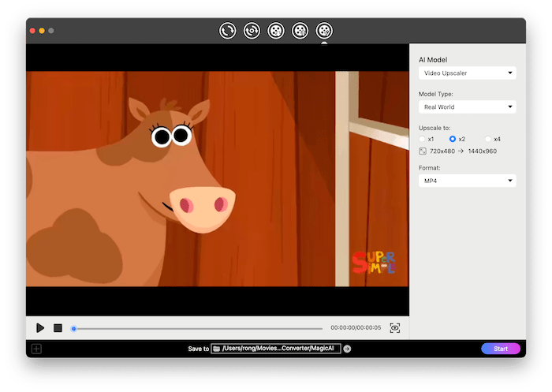Select the third film reel toolbar icon

pos(276,31)
